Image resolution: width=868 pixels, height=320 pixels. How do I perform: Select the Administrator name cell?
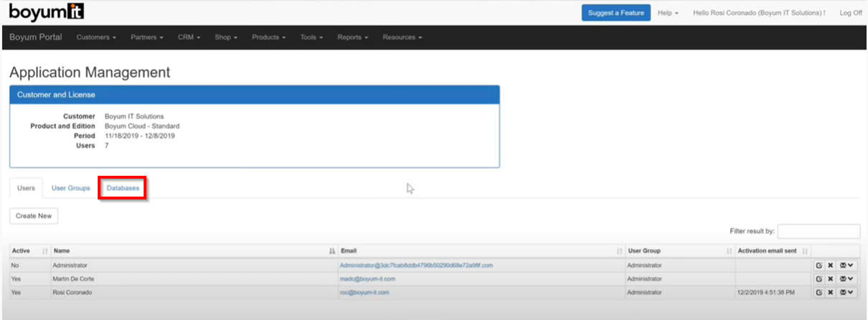tap(194, 265)
